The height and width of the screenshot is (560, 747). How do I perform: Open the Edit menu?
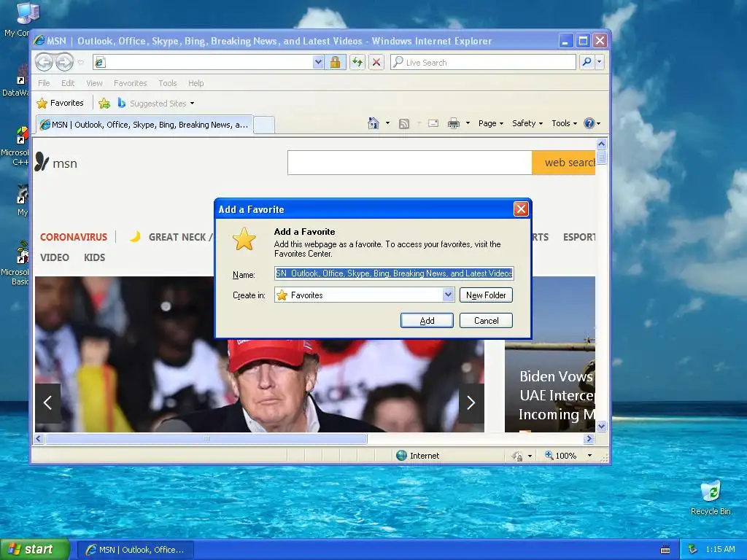point(68,83)
